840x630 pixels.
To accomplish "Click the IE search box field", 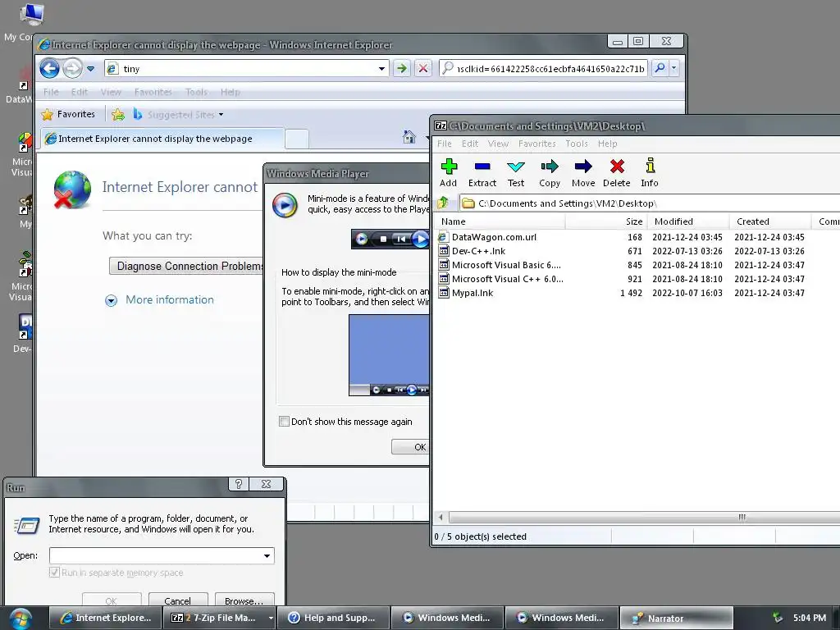I will pos(544,69).
